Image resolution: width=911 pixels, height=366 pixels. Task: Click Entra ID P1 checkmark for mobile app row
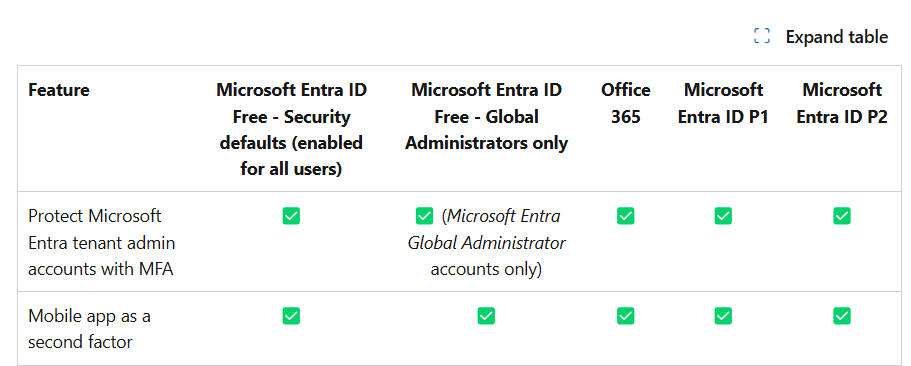pos(723,316)
